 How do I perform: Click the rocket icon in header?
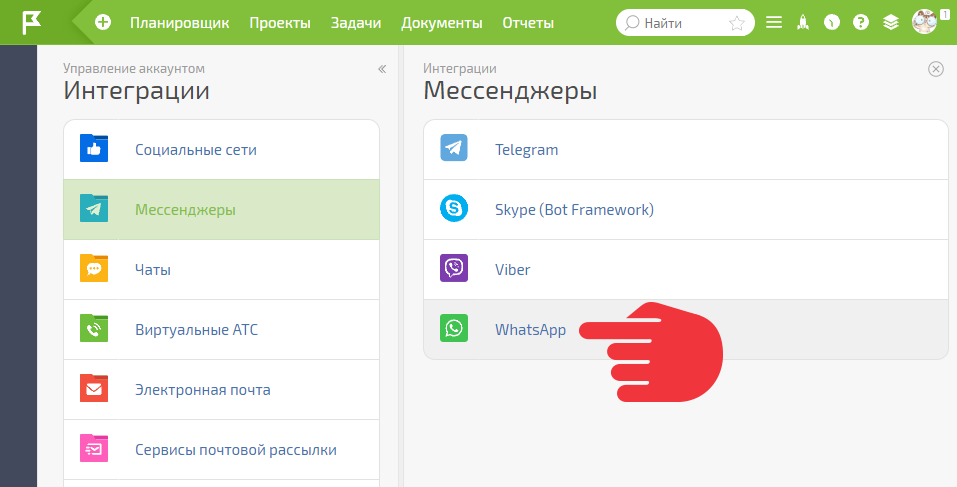[x=803, y=23]
